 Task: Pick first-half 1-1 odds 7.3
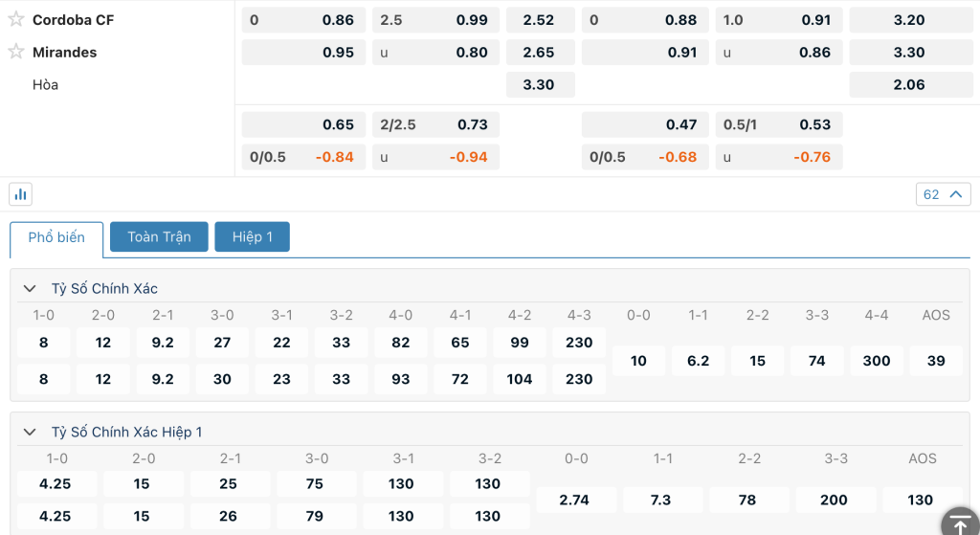pyautogui.click(x=662, y=500)
